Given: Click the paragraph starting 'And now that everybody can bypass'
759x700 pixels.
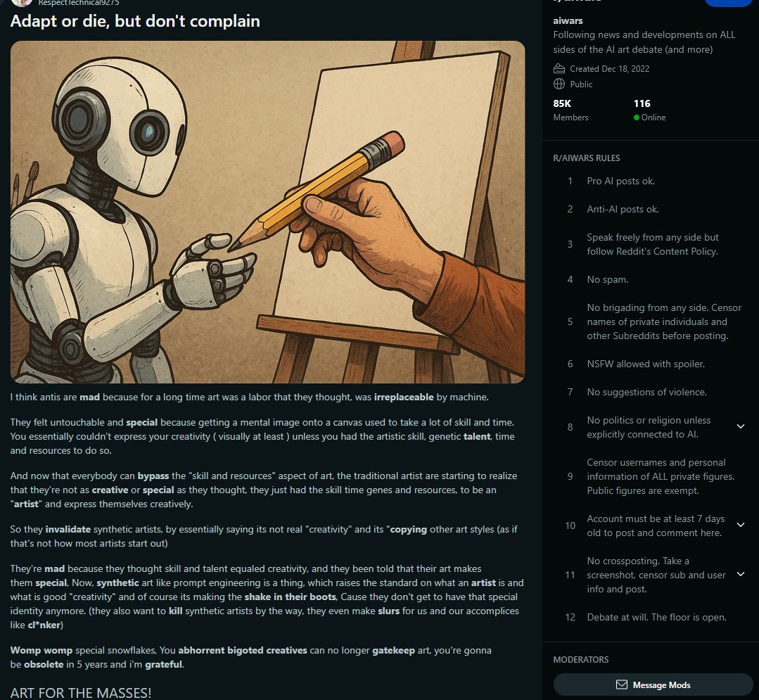Looking at the screenshot, I should pyautogui.click(x=264, y=490).
